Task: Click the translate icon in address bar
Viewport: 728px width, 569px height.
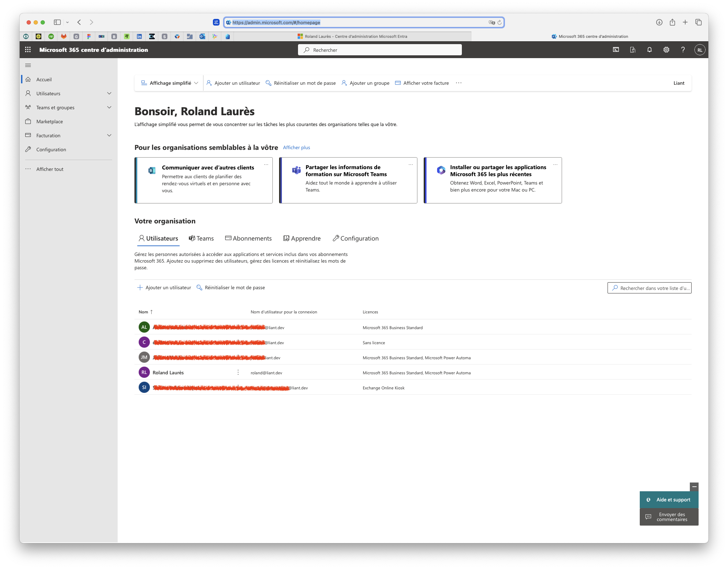Action: pyautogui.click(x=492, y=22)
